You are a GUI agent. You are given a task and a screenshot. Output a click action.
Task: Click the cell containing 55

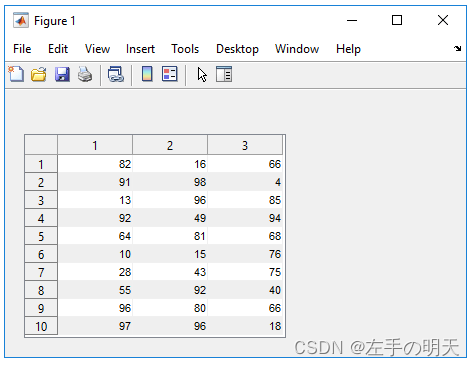tap(95, 290)
